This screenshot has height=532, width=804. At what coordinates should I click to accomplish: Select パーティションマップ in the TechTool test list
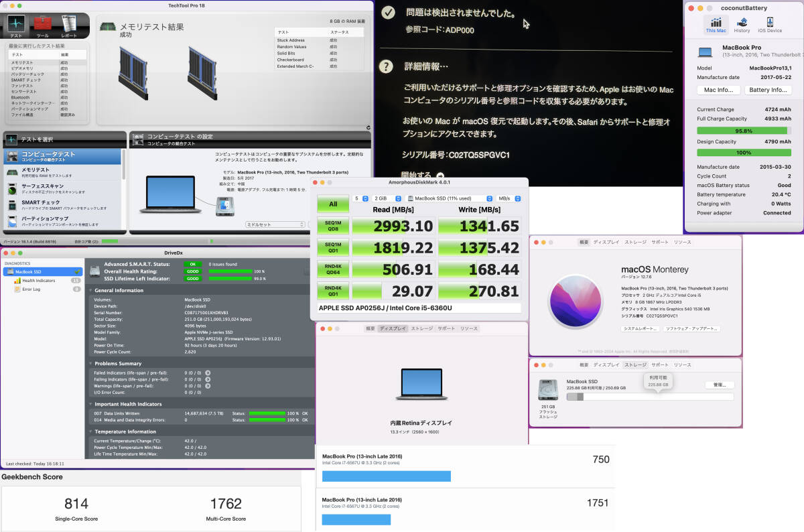63,220
